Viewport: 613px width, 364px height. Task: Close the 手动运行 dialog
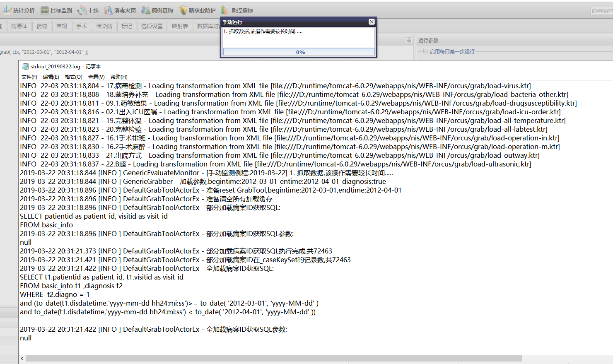372,22
